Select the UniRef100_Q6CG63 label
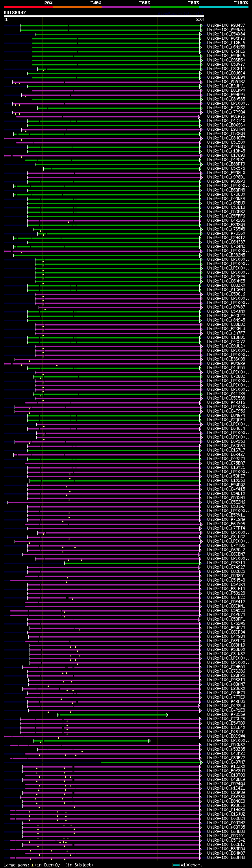252x868 pixels. (226, 446)
